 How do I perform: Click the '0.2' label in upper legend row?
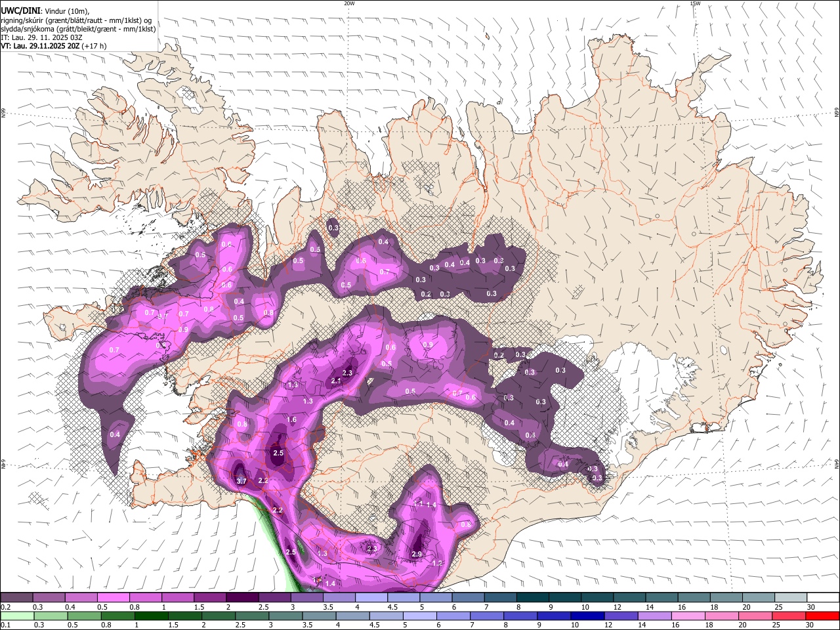[6, 607]
